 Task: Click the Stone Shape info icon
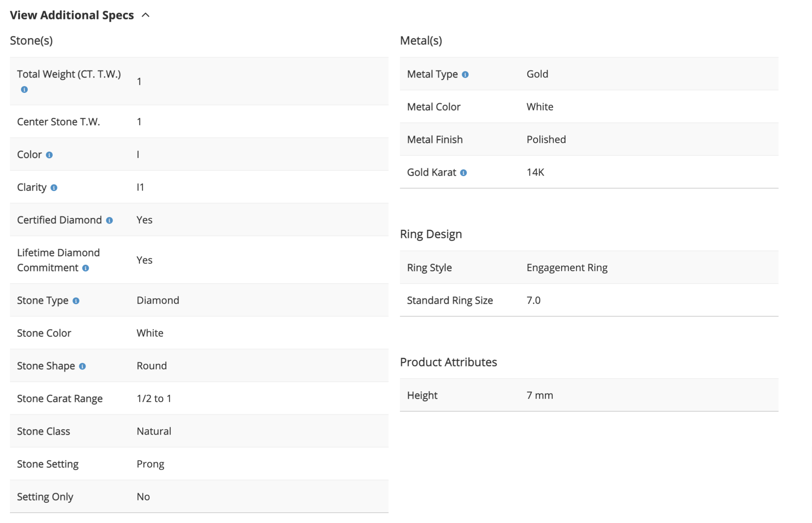(x=82, y=366)
